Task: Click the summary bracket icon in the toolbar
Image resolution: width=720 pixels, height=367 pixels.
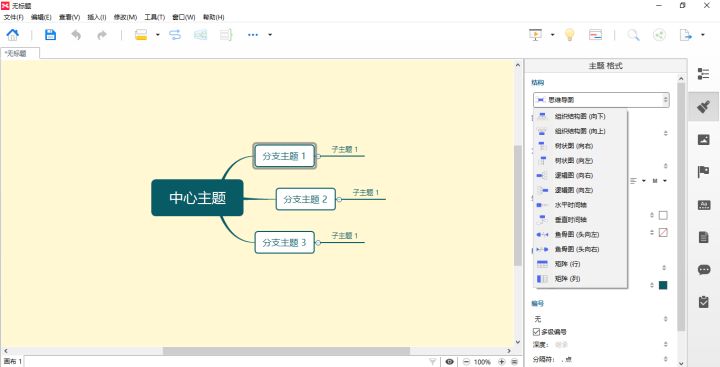Action: point(226,35)
